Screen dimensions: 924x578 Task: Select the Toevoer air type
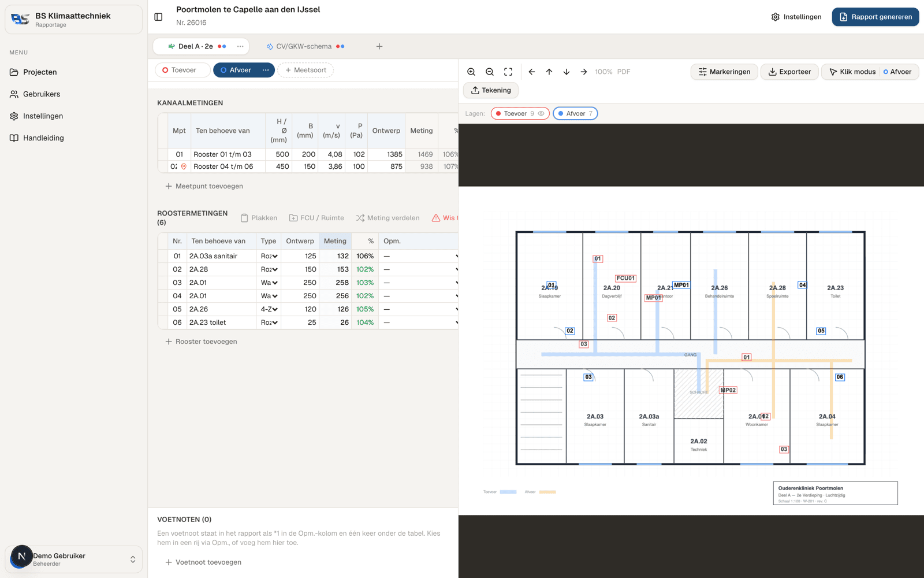(182, 70)
